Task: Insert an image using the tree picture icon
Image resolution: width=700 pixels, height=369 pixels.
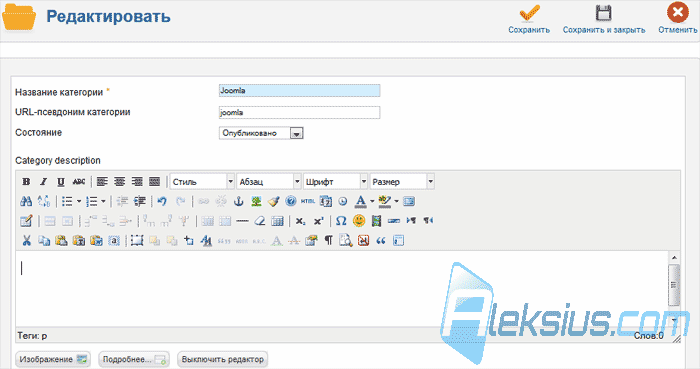Action: point(256,201)
